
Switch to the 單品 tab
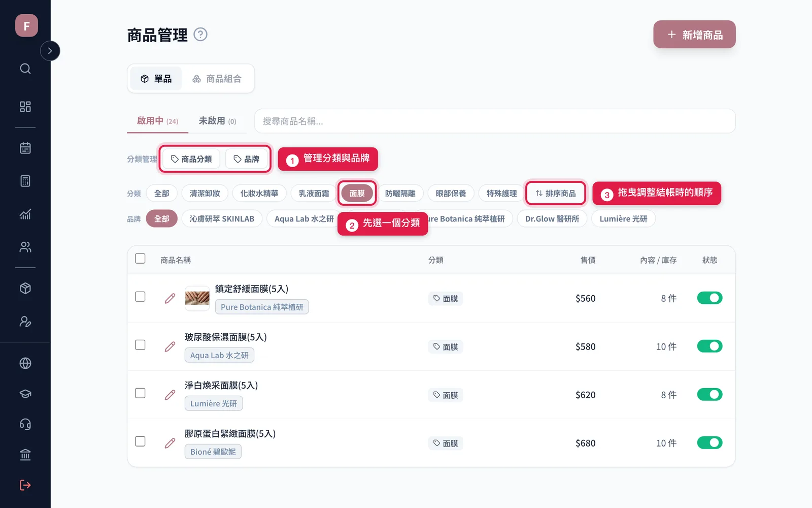(156, 79)
